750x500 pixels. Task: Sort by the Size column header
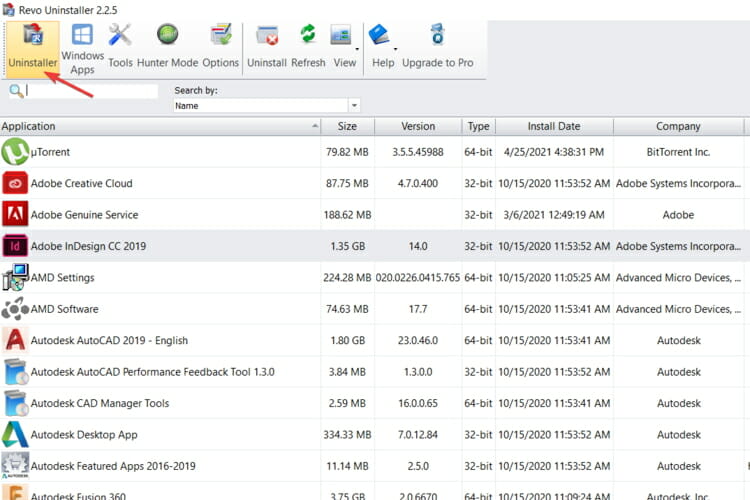[347, 126]
